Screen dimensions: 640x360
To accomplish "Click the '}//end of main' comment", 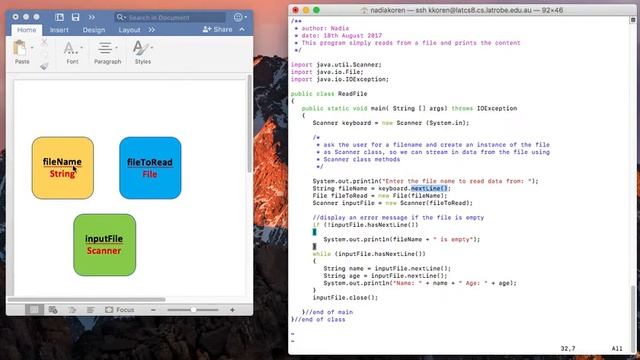I will point(327,312).
